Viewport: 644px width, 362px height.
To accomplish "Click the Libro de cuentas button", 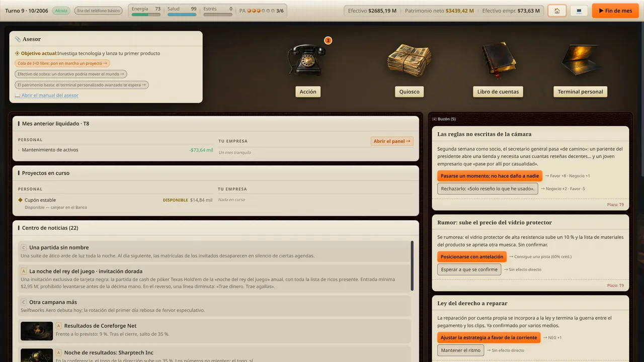I will [x=498, y=92].
